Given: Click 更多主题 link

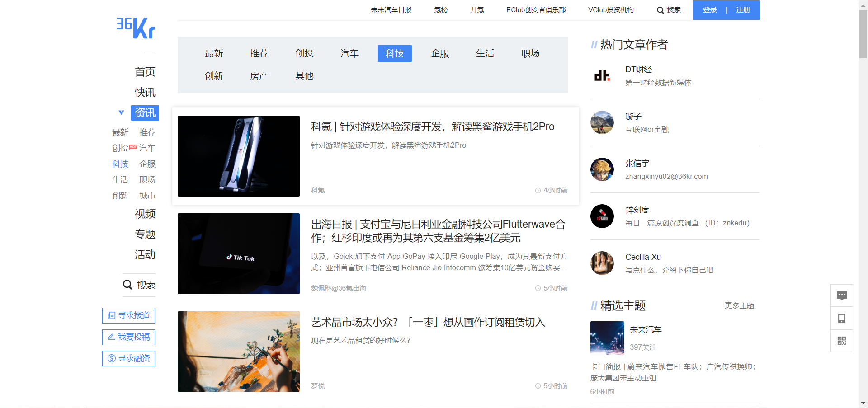Looking at the screenshot, I should [x=740, y=306].
